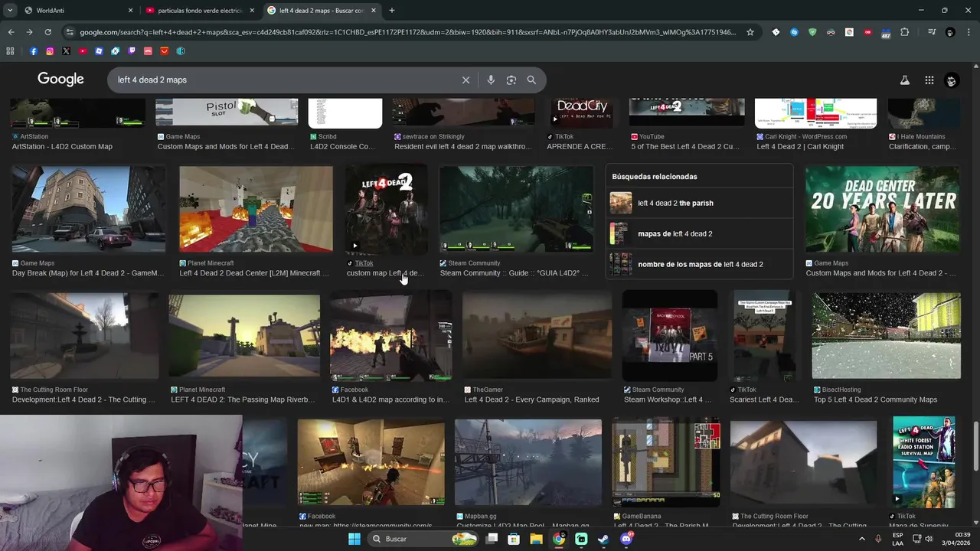Open L4D1 & L4D2 map Facebook result
This screenshot has width=980, height=551.
[390, 399]
